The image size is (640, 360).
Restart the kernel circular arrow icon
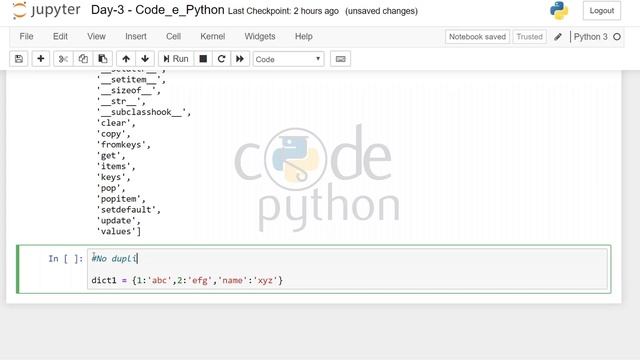click(x=221, y=59)
